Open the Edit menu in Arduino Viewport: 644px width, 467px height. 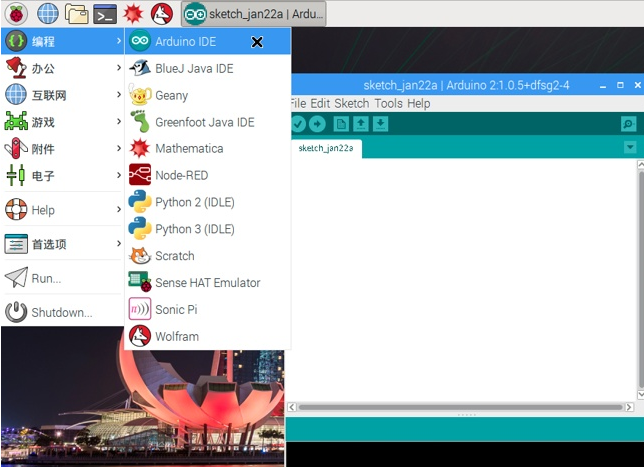320,104
